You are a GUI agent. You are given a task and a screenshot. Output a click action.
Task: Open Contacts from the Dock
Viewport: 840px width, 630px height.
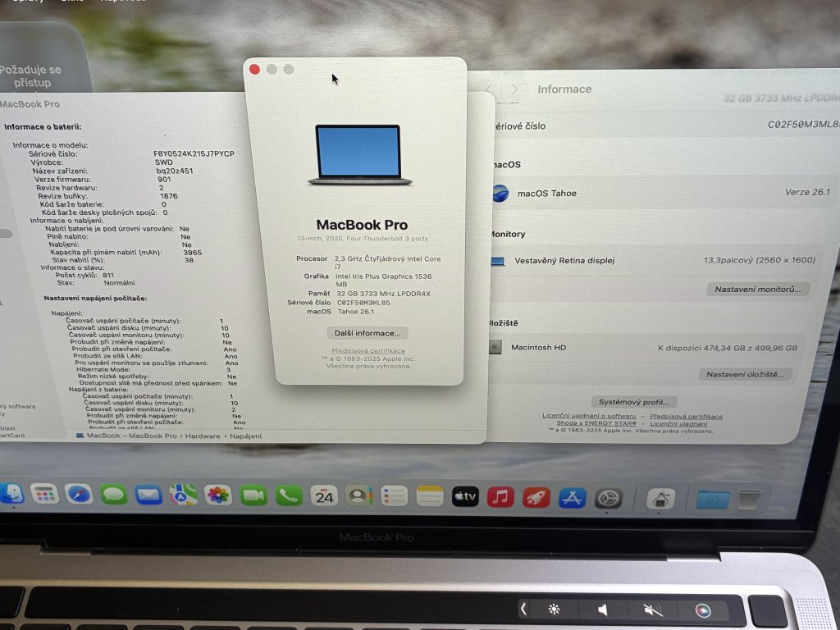coord(359,496)
